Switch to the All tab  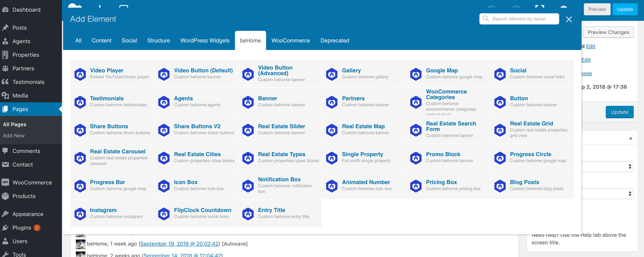click(x=78, y=40)
